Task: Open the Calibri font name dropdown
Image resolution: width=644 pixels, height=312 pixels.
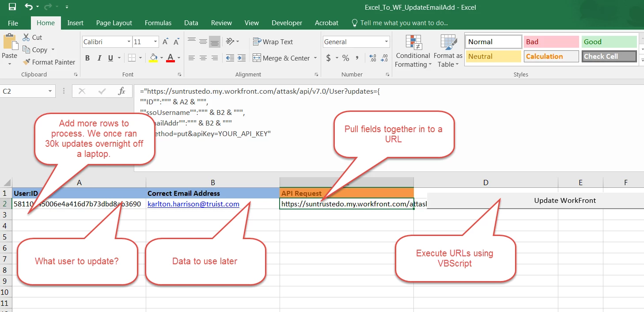Action: (129, 42)
